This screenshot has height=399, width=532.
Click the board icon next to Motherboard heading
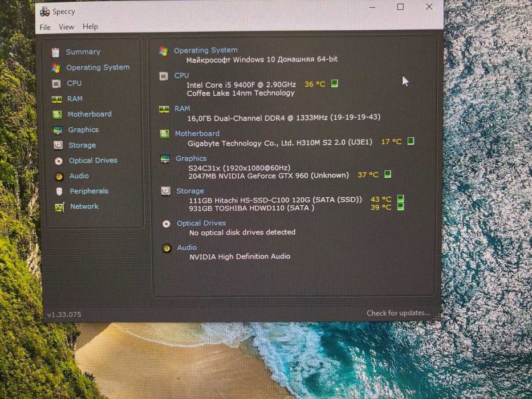pos(165,134)
